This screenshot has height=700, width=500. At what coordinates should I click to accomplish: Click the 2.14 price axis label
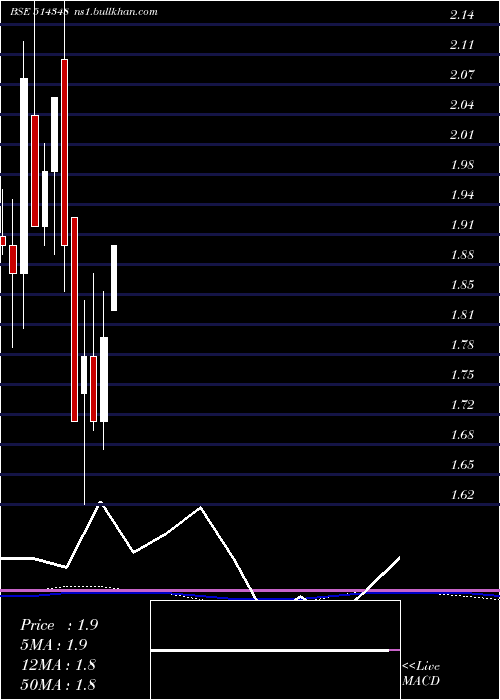pos(462,15)
